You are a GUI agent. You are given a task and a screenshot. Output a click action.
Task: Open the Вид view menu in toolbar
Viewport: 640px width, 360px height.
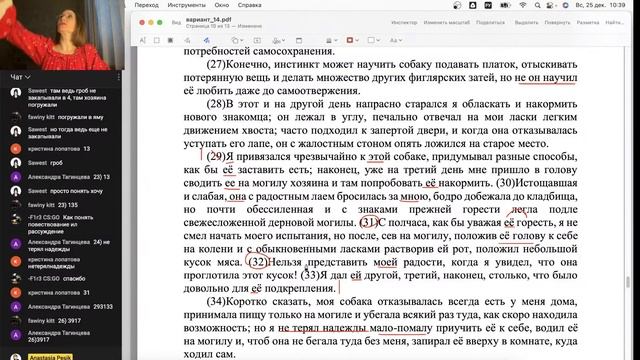pyautogui.click(x=176, y=22)
